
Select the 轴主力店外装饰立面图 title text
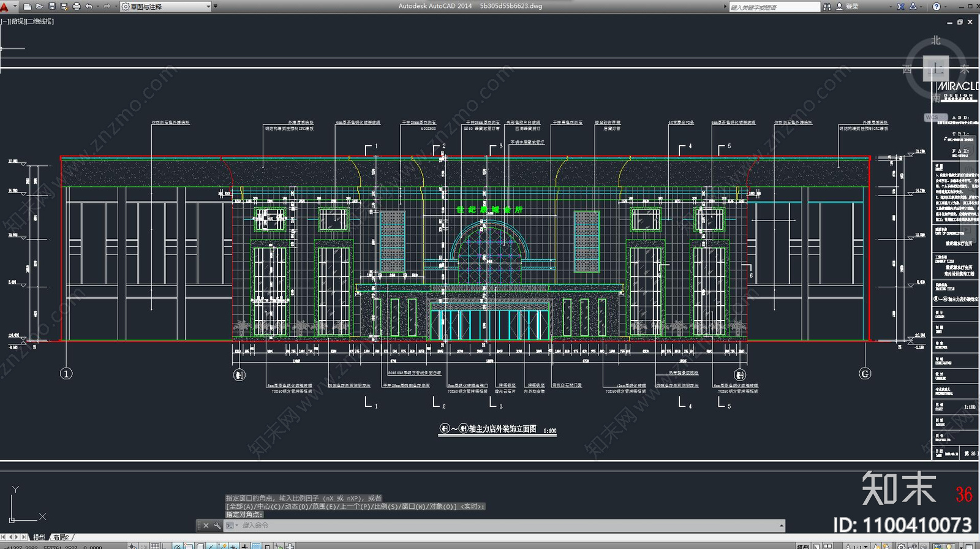point(502,429)
